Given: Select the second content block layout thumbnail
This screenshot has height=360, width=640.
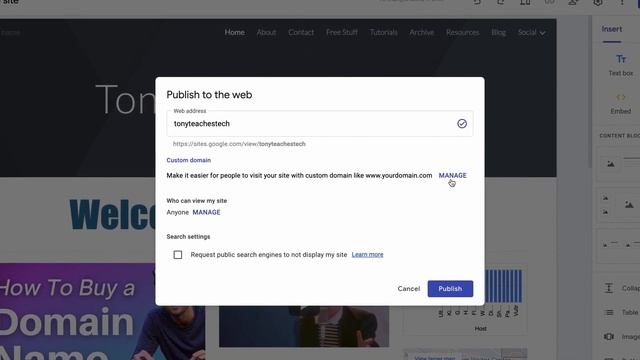Looking at the screenshot, I should click(619, 205).
